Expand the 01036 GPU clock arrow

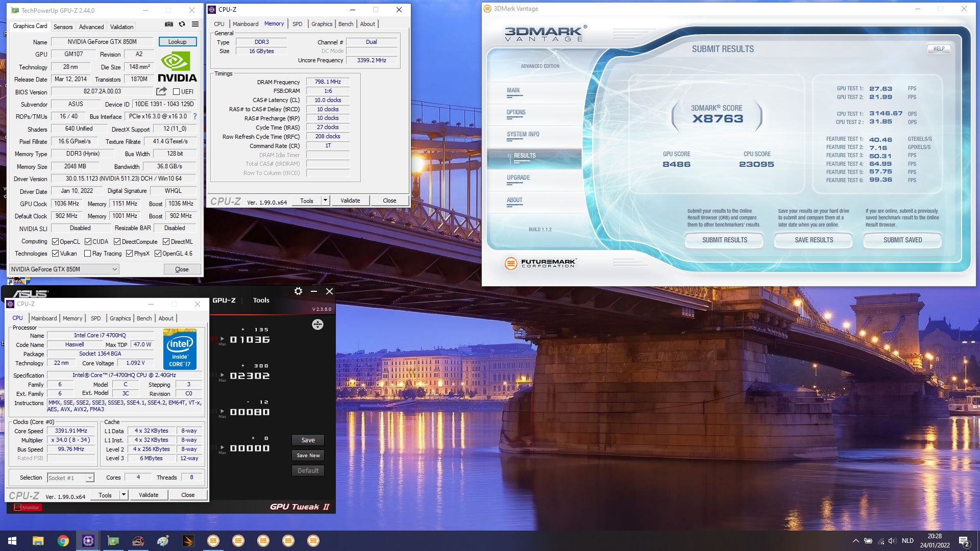pyautogui.click(x=223, y=339)
